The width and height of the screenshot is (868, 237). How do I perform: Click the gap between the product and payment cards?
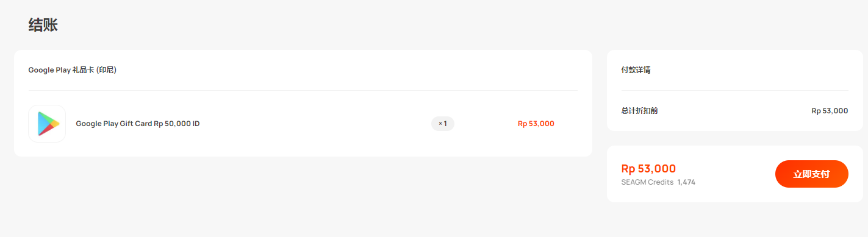point(600,104)
